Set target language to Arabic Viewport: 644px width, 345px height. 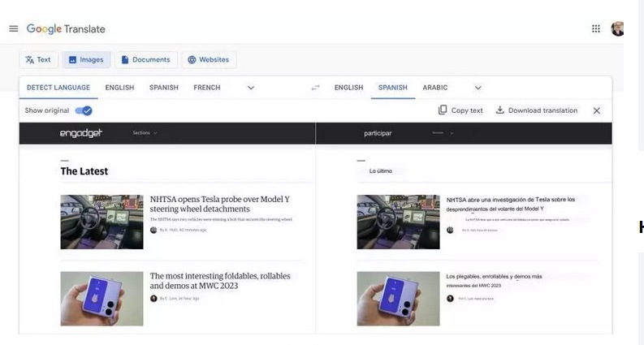coord(434,88)
